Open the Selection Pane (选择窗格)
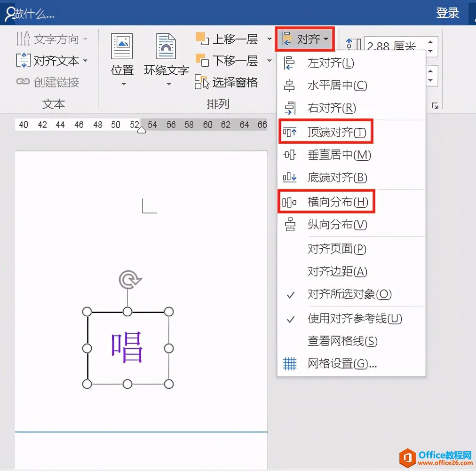The width and height of the screenshot is (476, 471). coord(226,82)
